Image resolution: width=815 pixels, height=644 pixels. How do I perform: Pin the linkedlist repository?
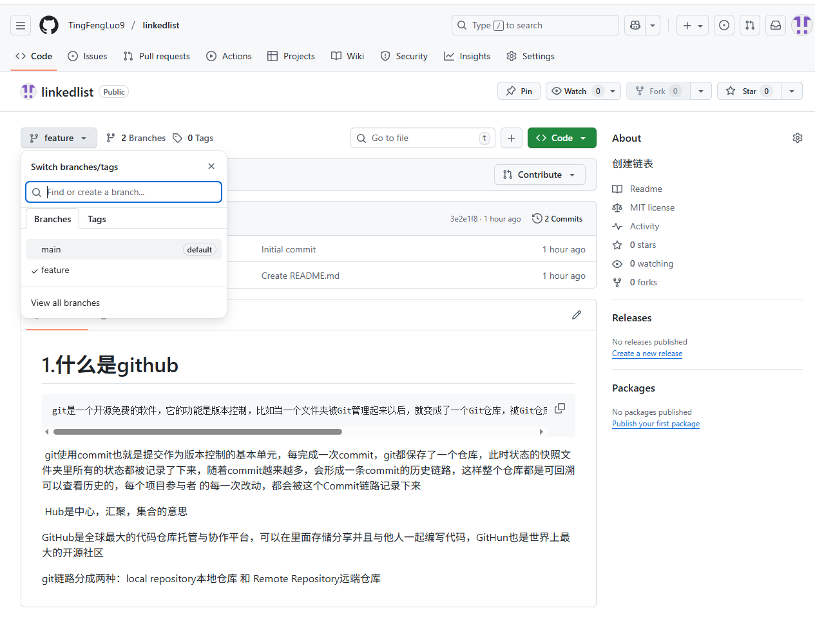tap(519, 91)
